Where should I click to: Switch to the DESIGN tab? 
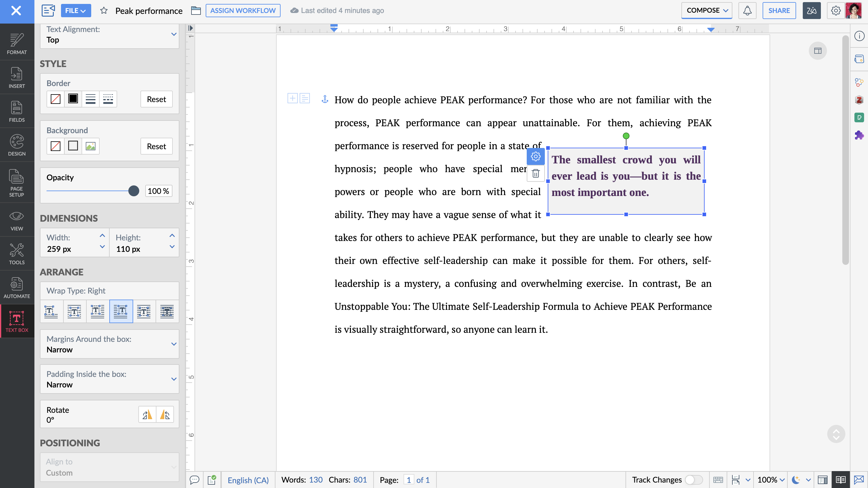17,145
